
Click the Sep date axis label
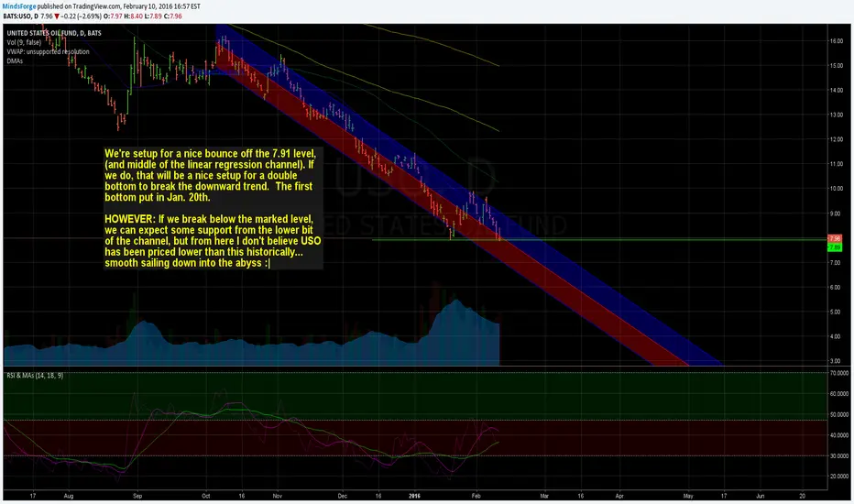coord(137,497)
